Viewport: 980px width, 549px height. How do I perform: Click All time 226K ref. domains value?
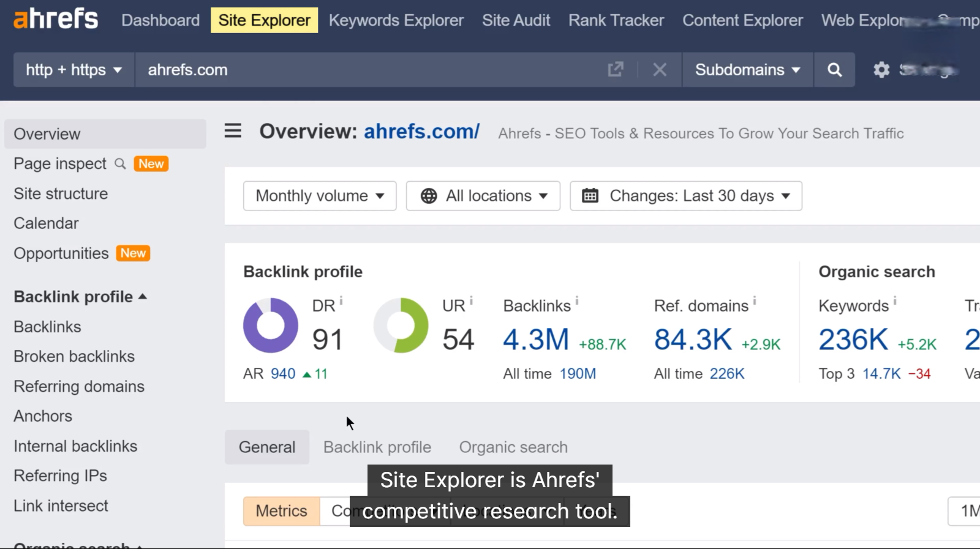tap(727, 374)
